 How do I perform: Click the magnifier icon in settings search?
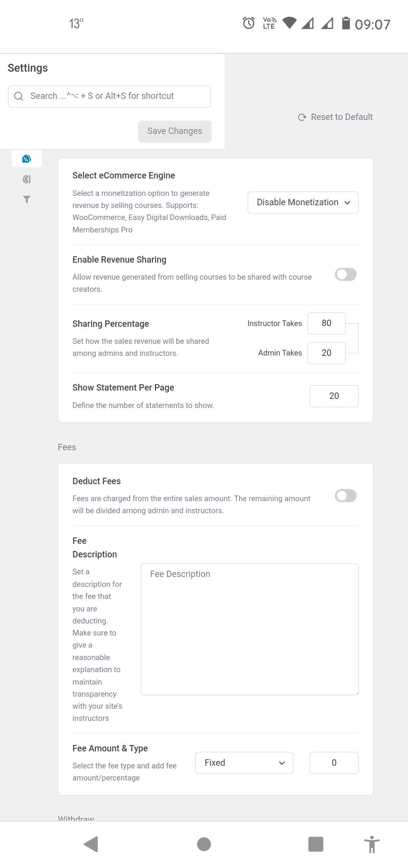[19, 96]
